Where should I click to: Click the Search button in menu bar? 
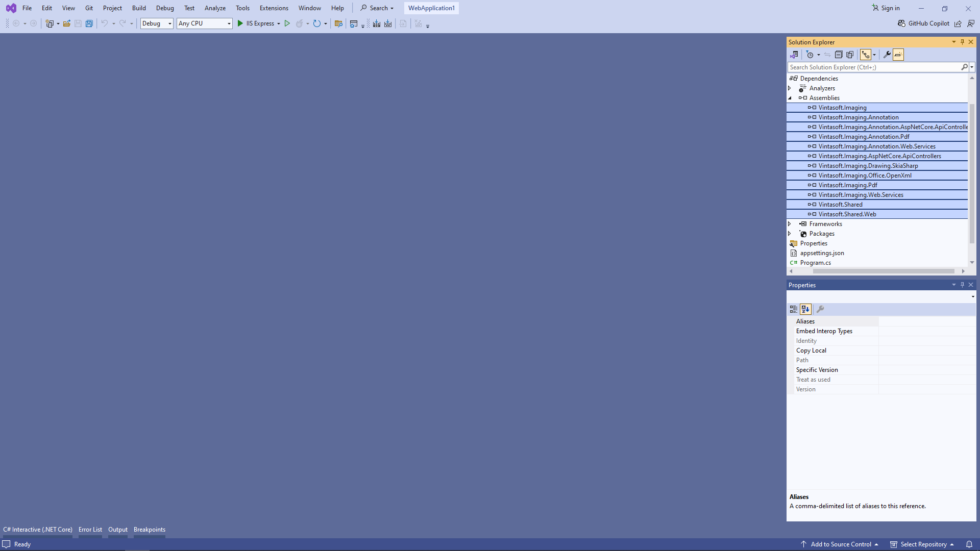click(x=377, y=8)
